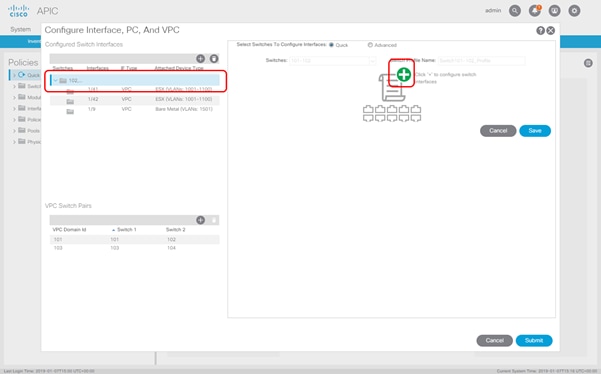This screenshot has width=601, height=374.
Task: Sort by Switch 1 column header
Action: point(126,230)
